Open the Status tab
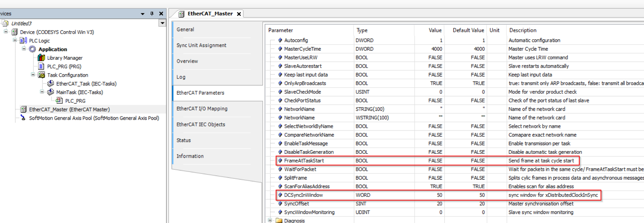Image resolution: width=644 pixels, height=223 pixels. [183, 140]
